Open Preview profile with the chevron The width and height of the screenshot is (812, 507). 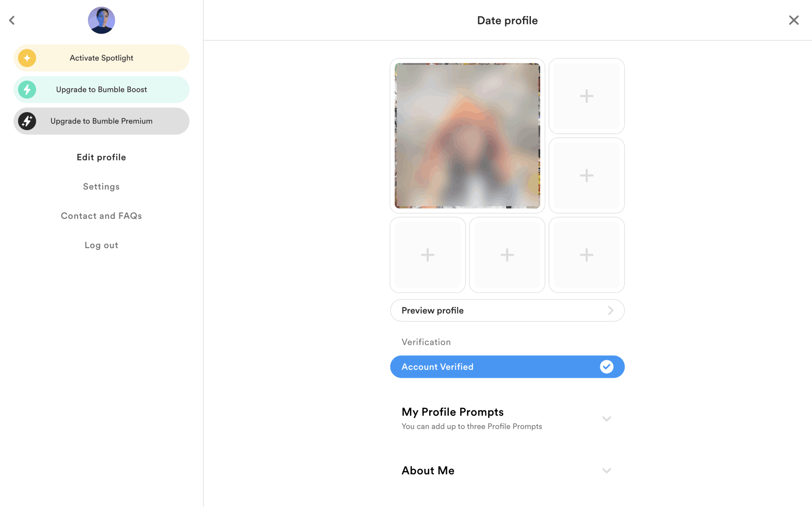pos(610,310)
